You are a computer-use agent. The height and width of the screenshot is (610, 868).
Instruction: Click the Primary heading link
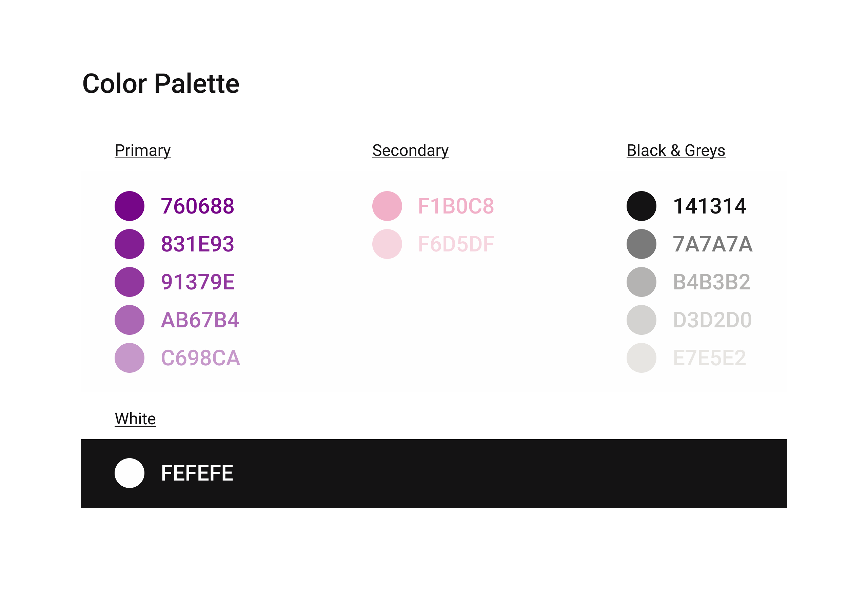(x=142, y=151)
